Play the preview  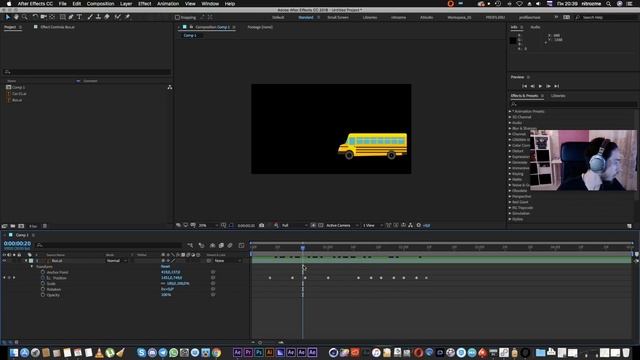pyautogui.click(x=540, y=86)
